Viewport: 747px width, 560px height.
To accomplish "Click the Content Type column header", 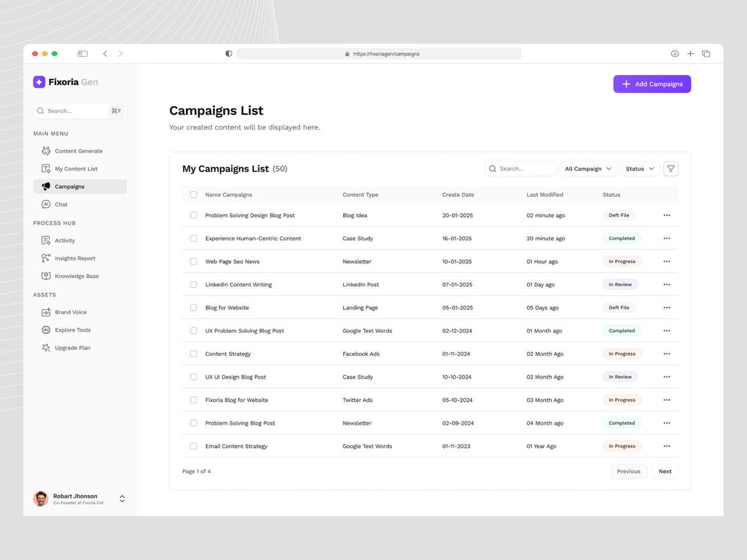I will (x=360, y=195).
